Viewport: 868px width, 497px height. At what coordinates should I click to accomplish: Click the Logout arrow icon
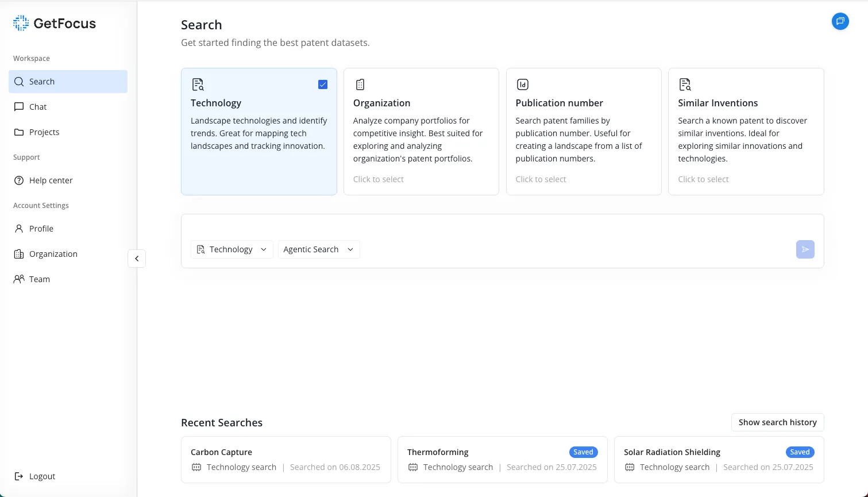tap(19, 476)
